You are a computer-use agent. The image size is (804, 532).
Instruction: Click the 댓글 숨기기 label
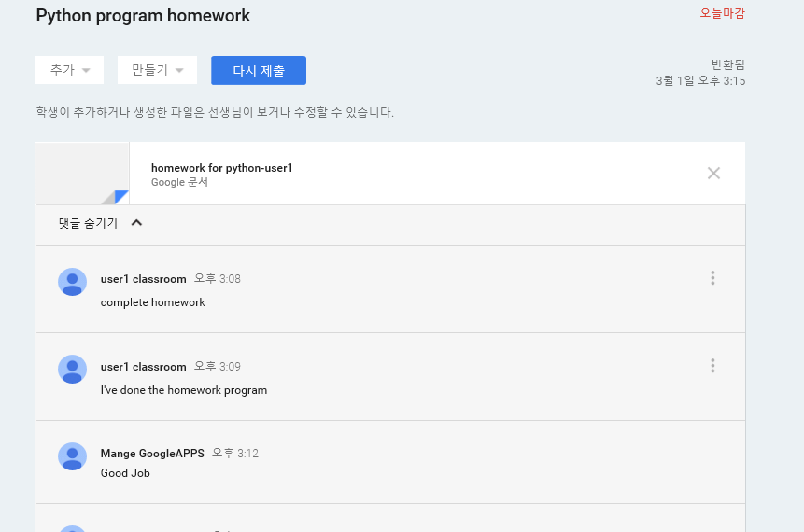tap(88, 223)
